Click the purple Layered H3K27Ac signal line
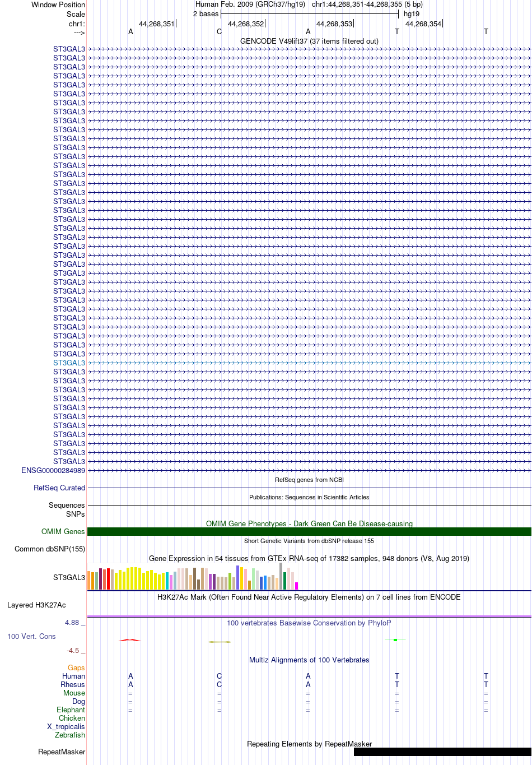532x765 pixels. pos(309,616)
